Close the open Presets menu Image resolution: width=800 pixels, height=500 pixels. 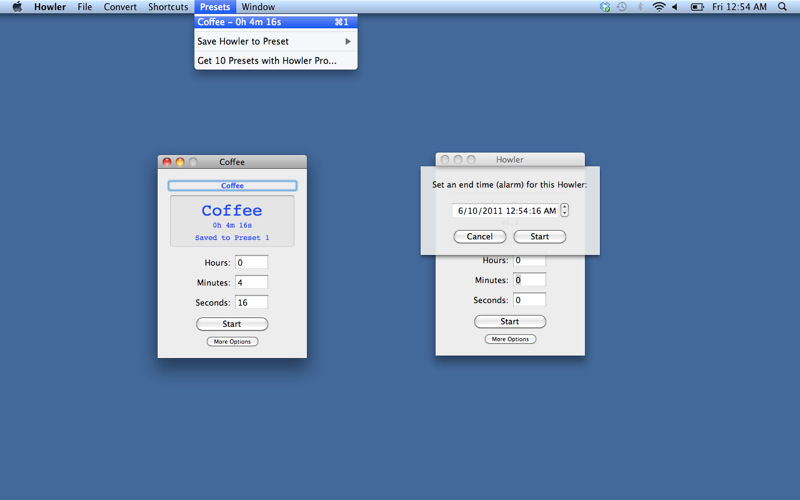click(215, 7)
